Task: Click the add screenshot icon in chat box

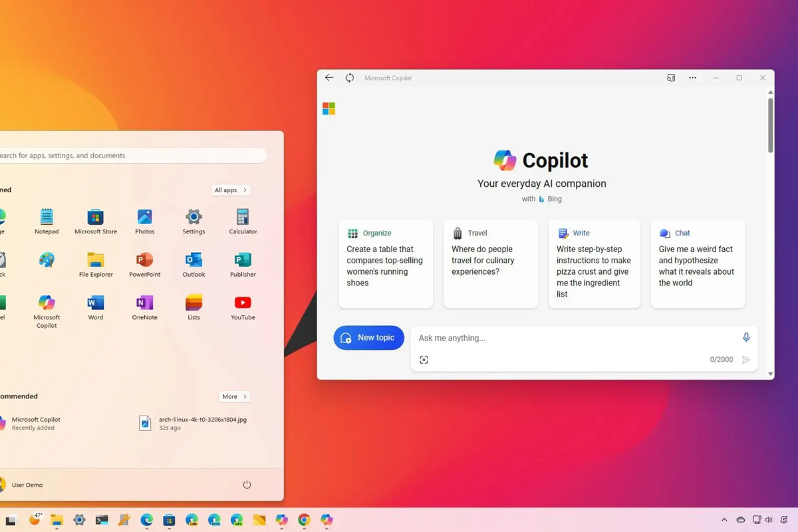Action: click(424, 360)
